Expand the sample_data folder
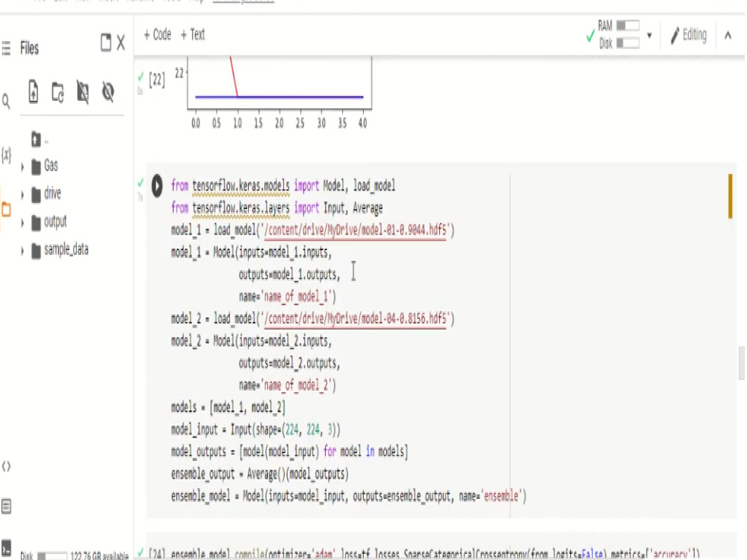747x560 pixels. click(22, 250)
